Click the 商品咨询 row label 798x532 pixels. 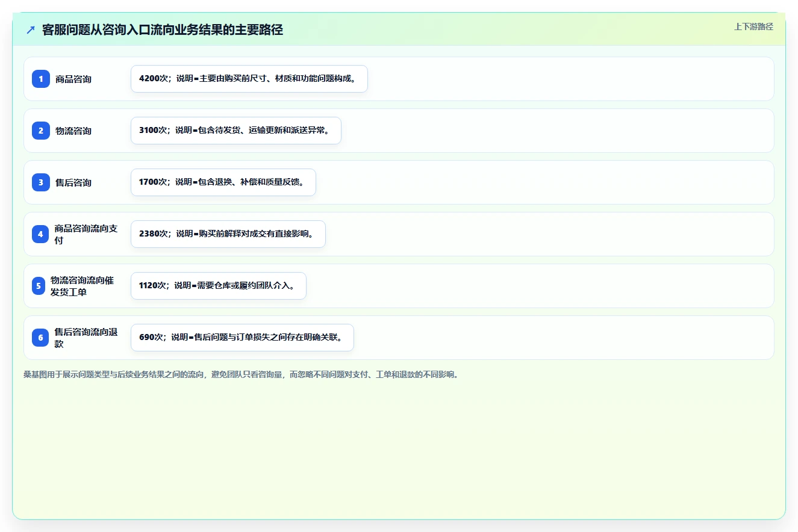[x=73, y=79]
